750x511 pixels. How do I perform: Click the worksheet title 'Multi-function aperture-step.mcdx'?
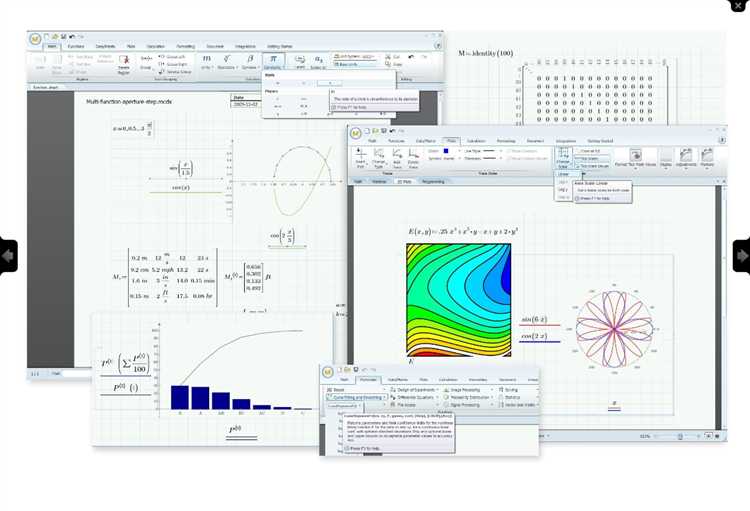[x=129, y=101]
